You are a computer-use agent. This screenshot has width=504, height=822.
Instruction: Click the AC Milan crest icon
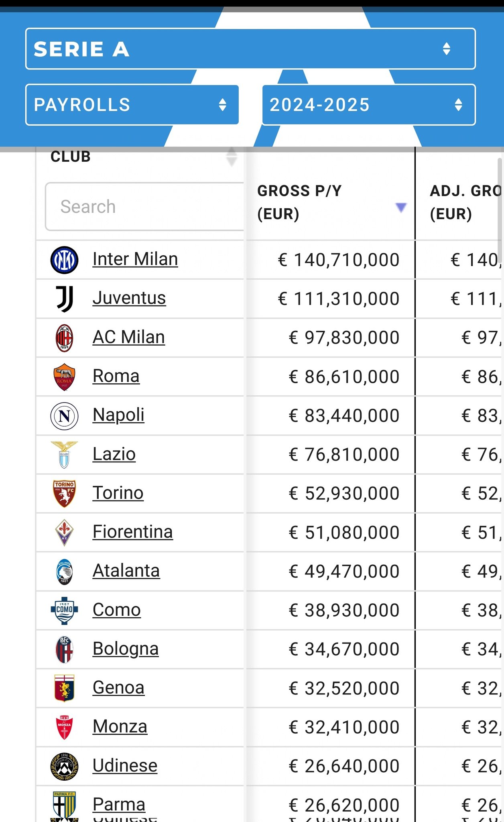(x=64, y=338)
